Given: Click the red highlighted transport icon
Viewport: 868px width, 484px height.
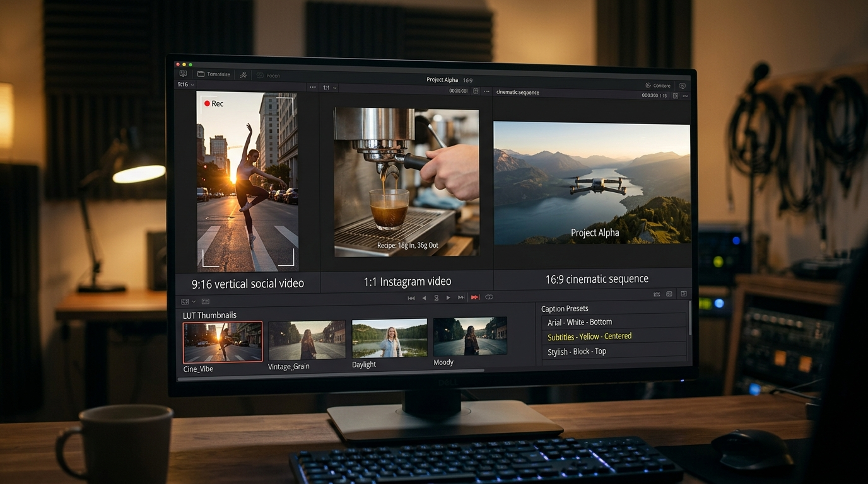Looking at the screenshot, I should [x=476, y=297].
